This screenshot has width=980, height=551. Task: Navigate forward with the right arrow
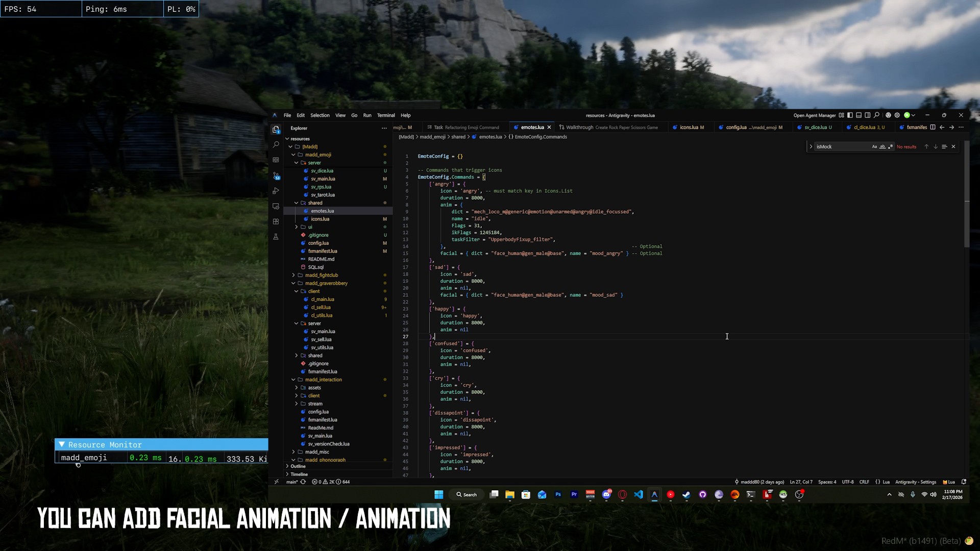tap(951, 128)
